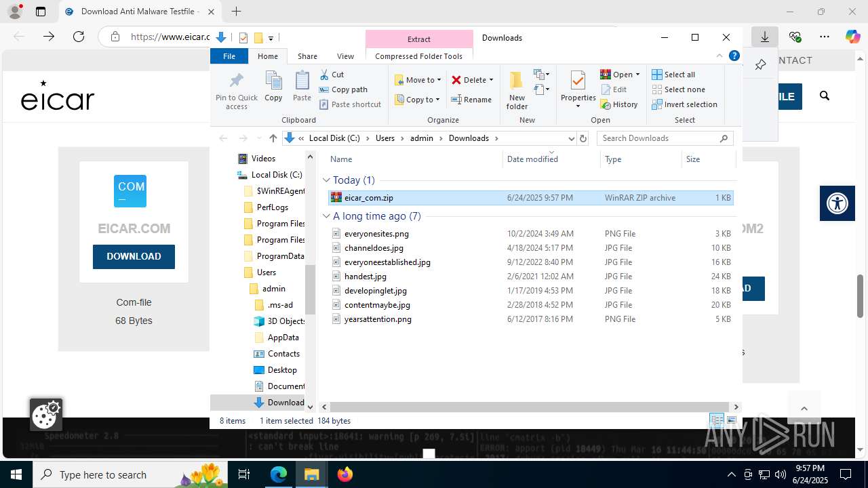The width and height of the screenshot is (868, 488).
Task: Go up one folder level
Action: point(273,138)
